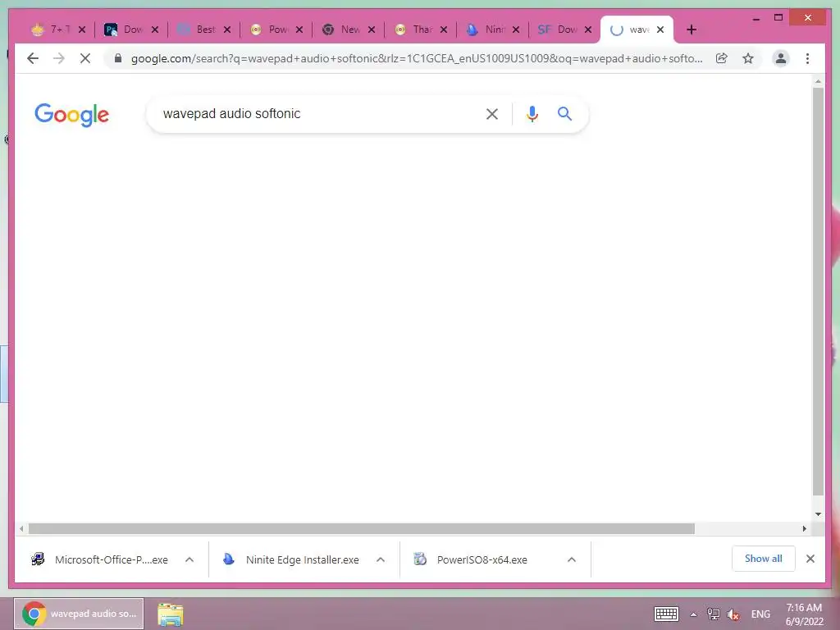The height and width of the screenshot is (630, 840).
Task: Submit search with magnifying glass icon
Action: click(564, 113)
